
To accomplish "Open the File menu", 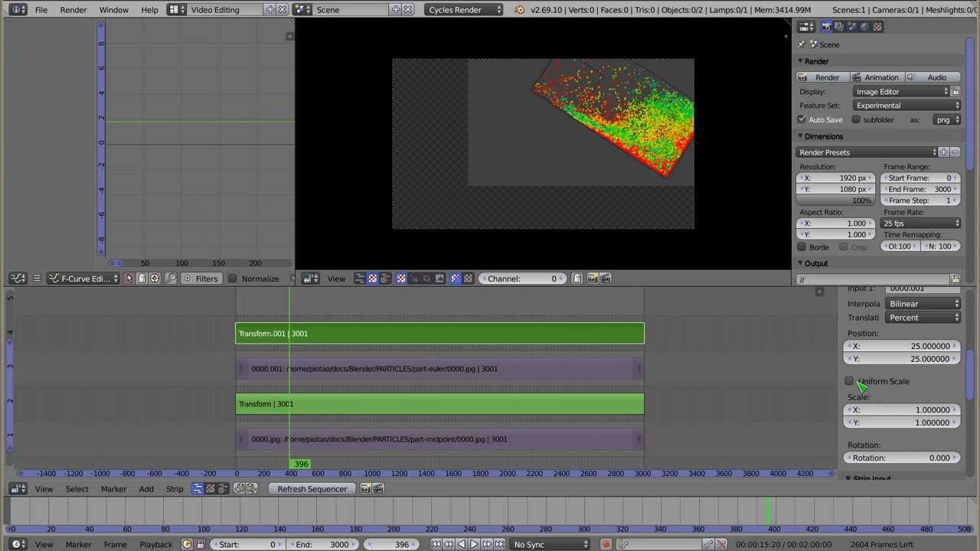I will coord(41,9).
